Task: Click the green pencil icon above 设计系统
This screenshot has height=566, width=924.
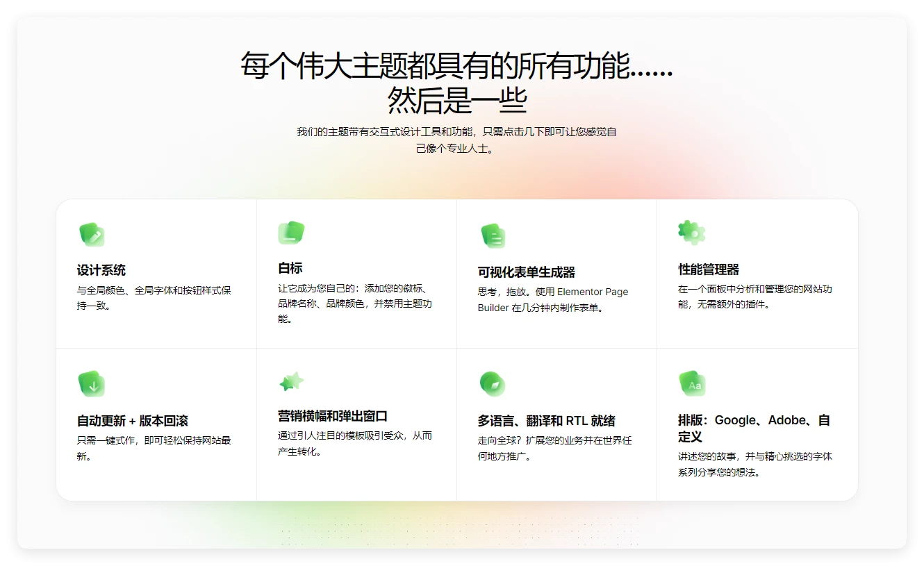Action: [x=91, y=235]
